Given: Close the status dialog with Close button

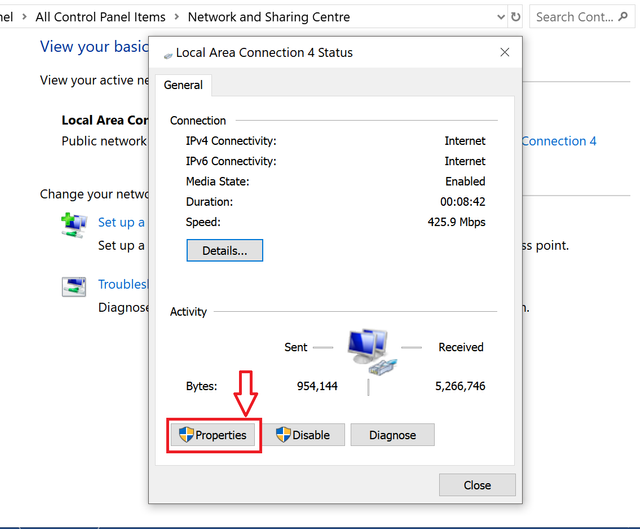Looking at the screenshot, I should (477, 485).
